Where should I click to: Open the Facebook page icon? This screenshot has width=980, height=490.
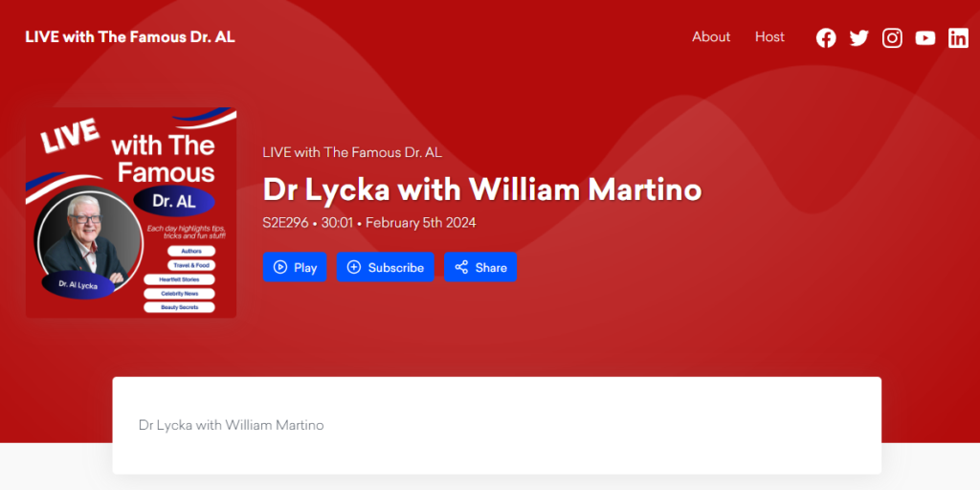click(826, 38)
